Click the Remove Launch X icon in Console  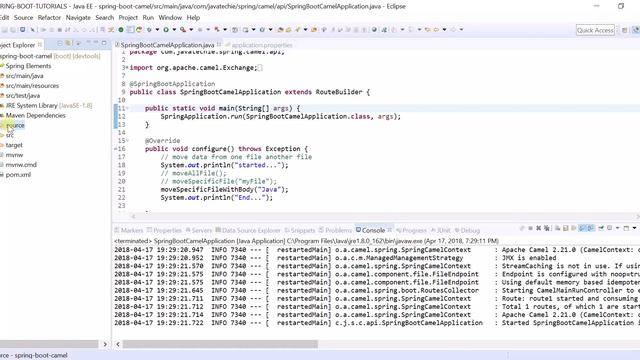[x=538, y=228]
